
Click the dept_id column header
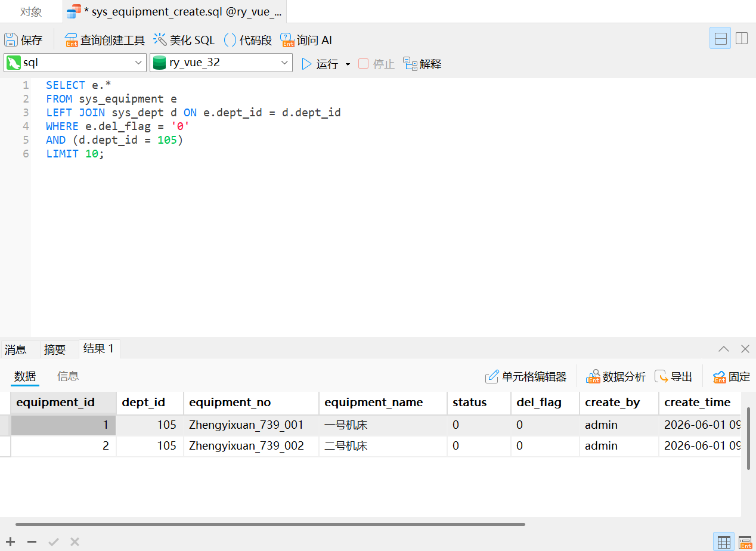point(150,403)
